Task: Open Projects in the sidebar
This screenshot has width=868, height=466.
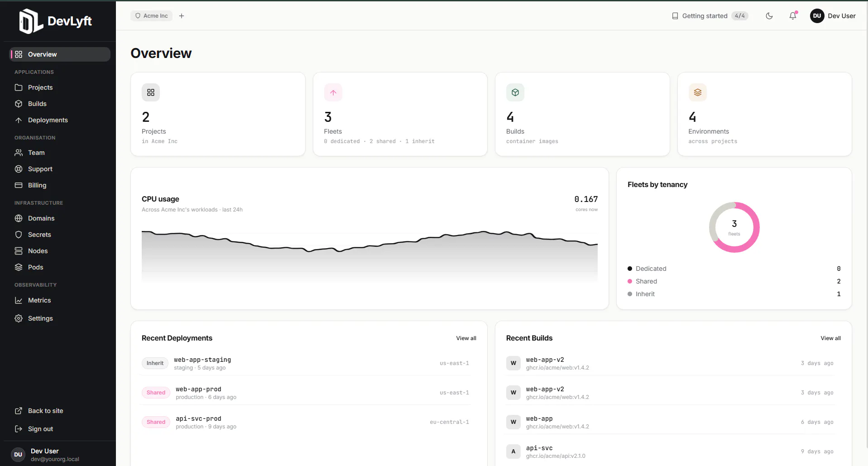Action: point(60,87)
